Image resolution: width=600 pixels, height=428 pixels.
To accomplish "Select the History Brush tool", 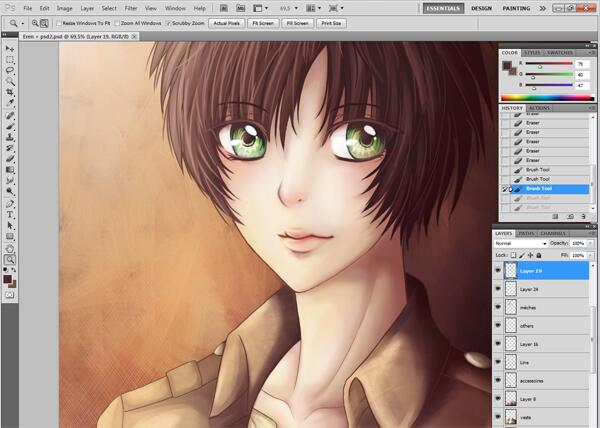I will point(10,148).
